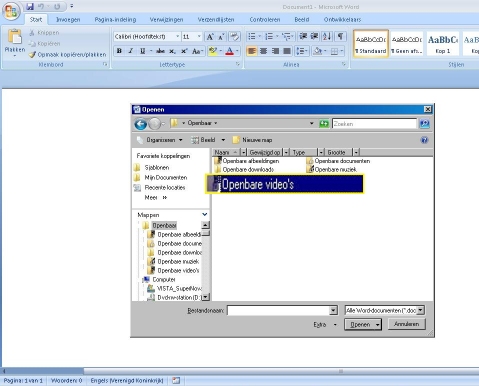479x386 pixels.
Task: Open the font size dropdown
Action: 199,36
